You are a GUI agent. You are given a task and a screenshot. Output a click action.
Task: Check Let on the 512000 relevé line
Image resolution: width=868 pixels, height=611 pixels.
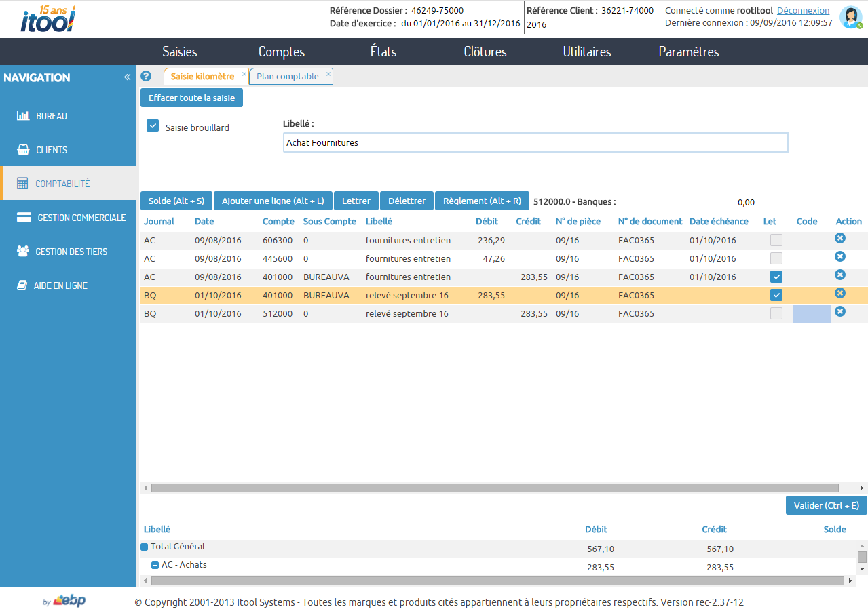[776, 313]
